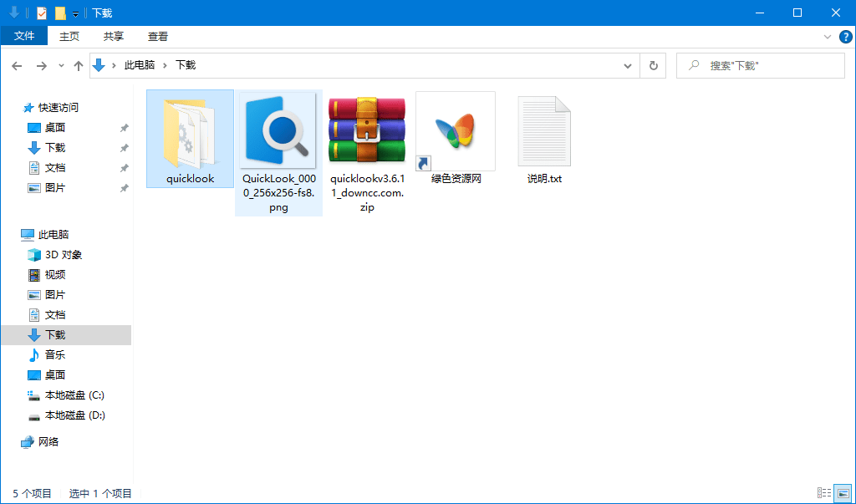This screenshot has width=856, height=504.
Task: Switch to details view
Action: tap(823, 493)
